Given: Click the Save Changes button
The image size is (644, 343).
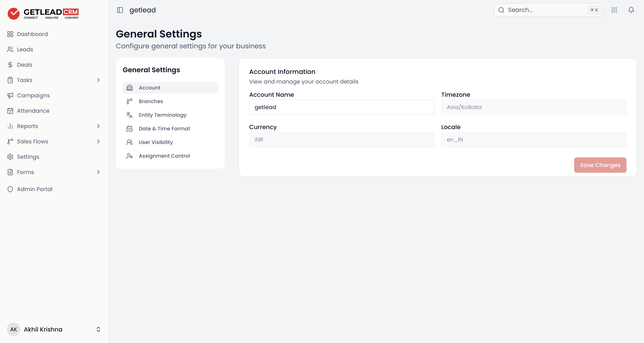Looking at the screenshot, I should [600, 165].
